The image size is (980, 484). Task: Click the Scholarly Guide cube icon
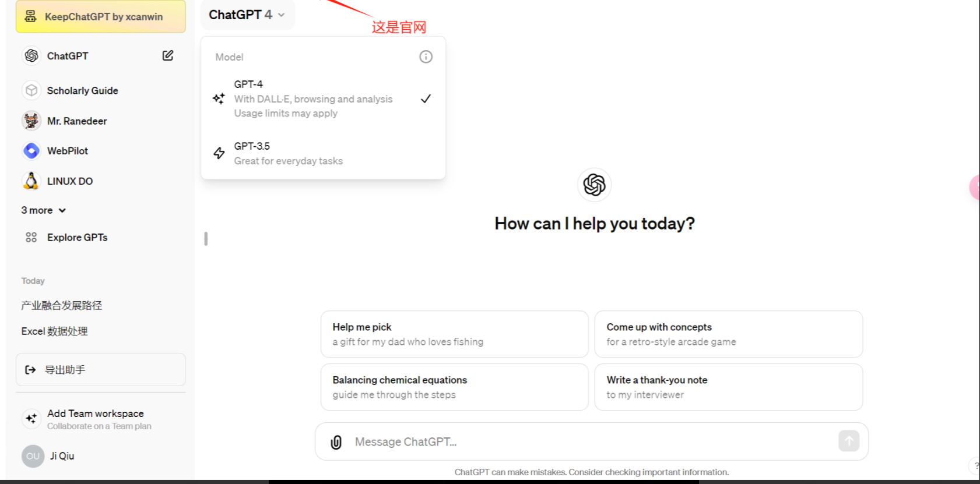(x=31, y=90)
